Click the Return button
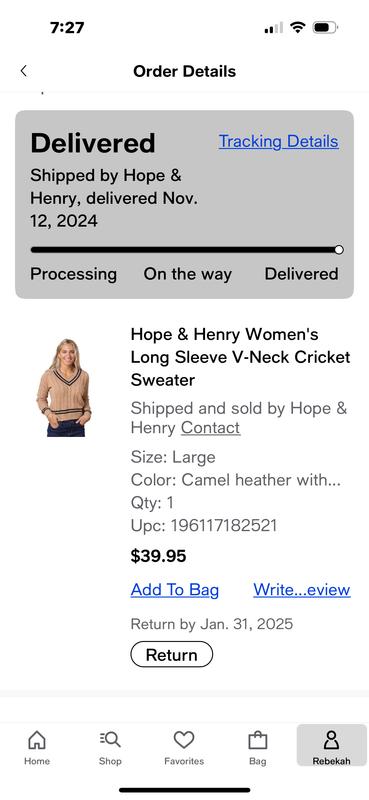 pos(171,655)
